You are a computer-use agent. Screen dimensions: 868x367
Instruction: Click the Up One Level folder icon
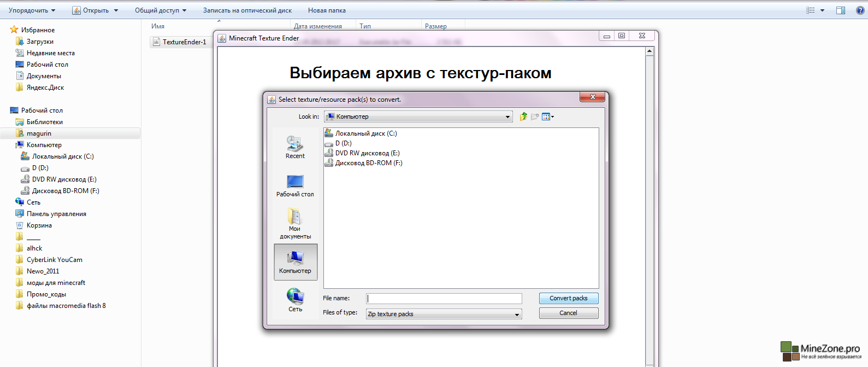point(523,116)
